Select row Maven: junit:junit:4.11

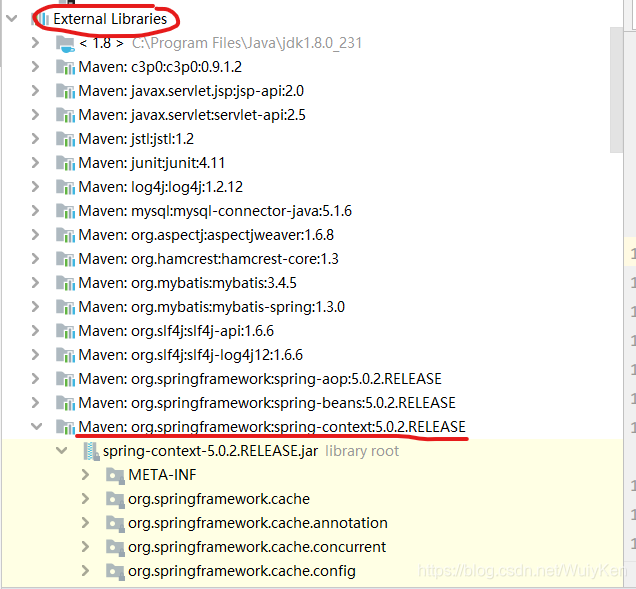click(x=152, y=163)
